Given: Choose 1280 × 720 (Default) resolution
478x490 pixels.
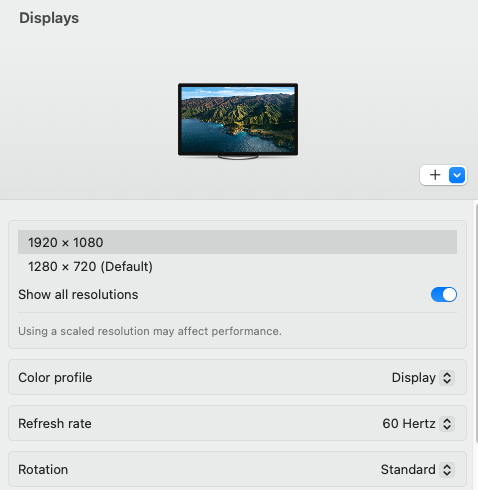Looking at the screenshot, I should pos(237,266).
